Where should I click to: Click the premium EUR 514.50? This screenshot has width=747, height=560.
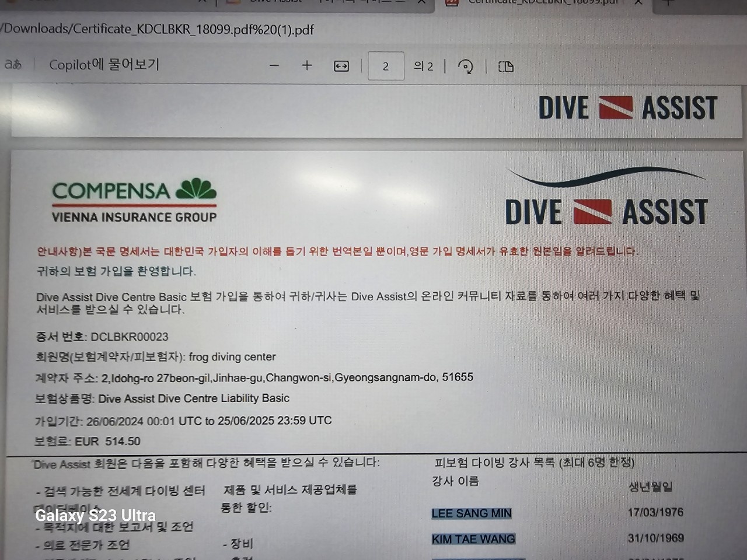click(107, 442)
